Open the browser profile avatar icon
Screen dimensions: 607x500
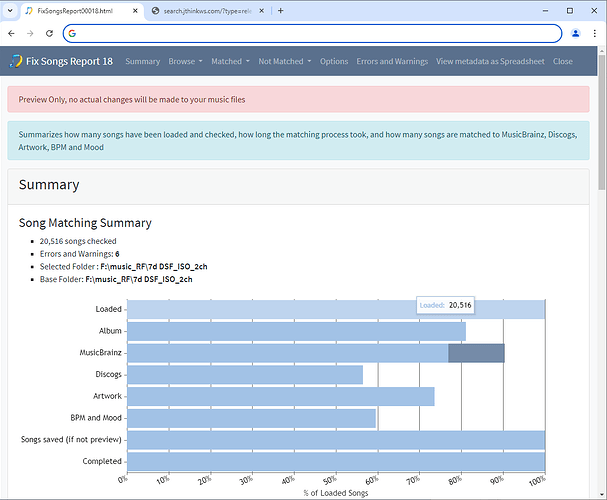tap(576, 34)
